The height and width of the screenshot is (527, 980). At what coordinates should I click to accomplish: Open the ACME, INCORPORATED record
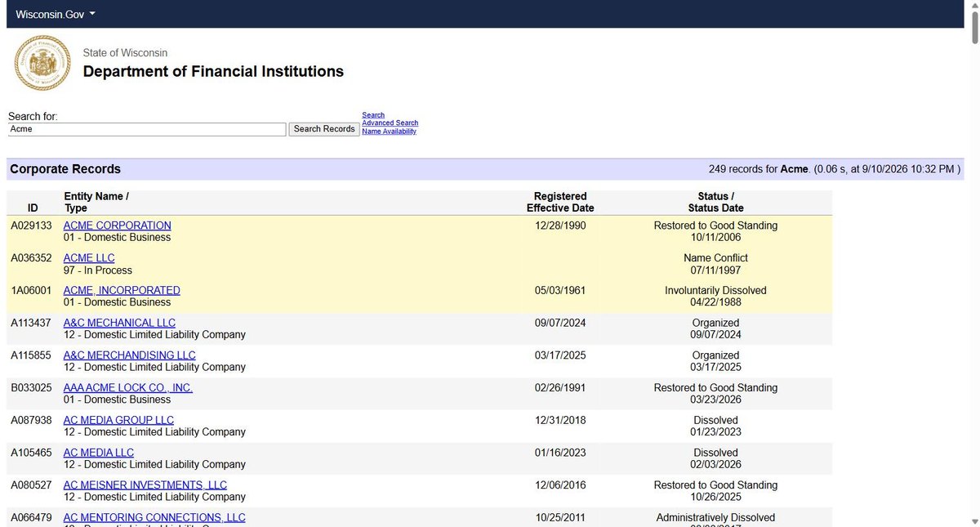[x=122, y=291]
